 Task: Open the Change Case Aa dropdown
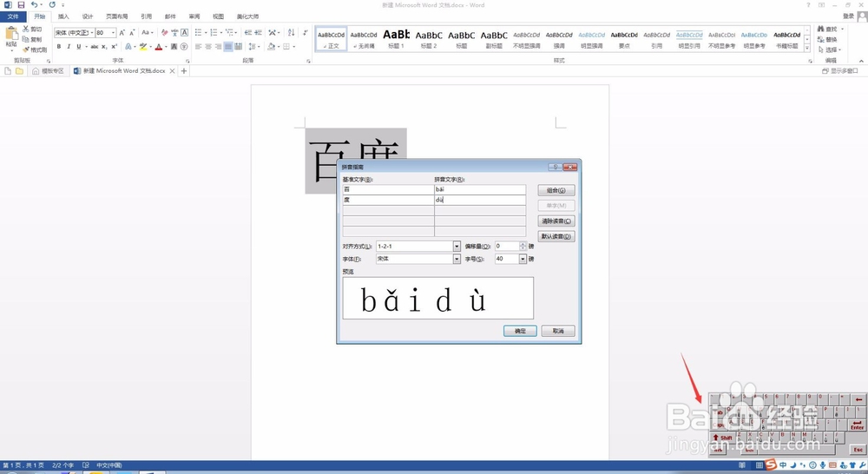[147, 33]
